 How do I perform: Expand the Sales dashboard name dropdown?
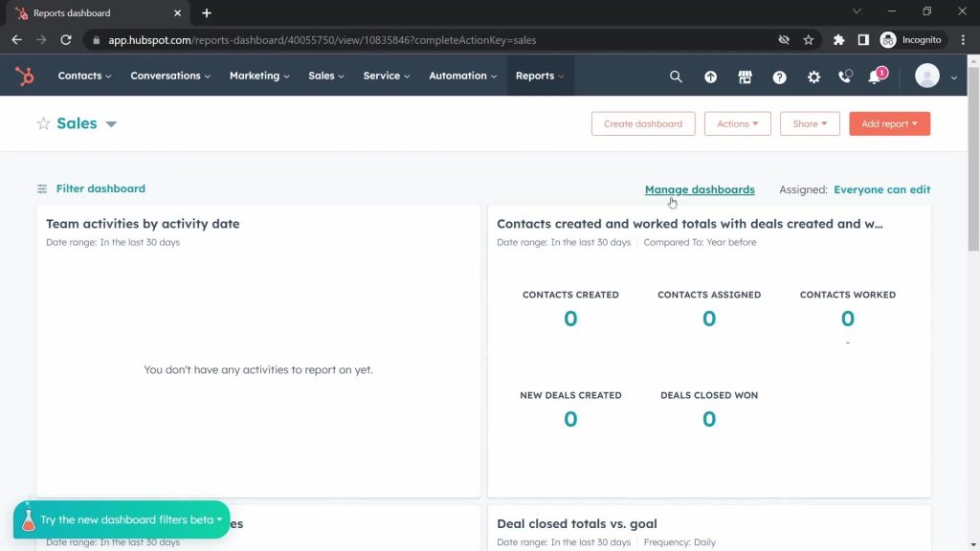(x=111, y=123)
